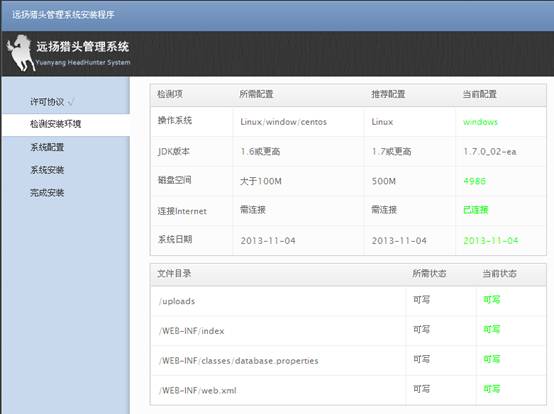
Task: Select the /WEB-INF/index directory row
Action: pyautogui.click(x=348, y=331)
